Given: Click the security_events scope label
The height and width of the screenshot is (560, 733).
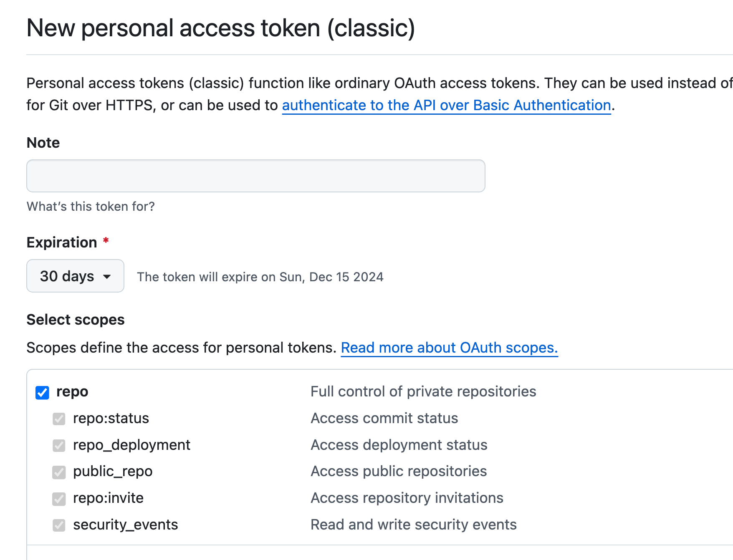Looking at the screenshot, I should pyautogui.click(x=125, y=525).
